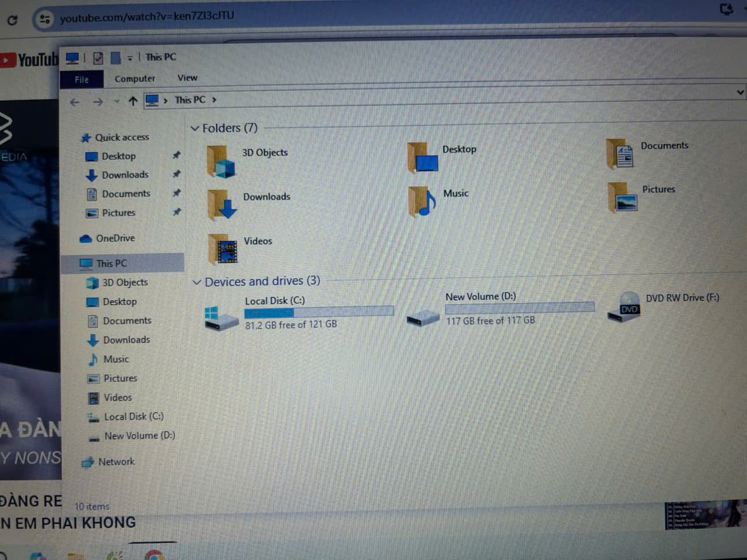Open the Music folder in Folders section

coord(423,201)
